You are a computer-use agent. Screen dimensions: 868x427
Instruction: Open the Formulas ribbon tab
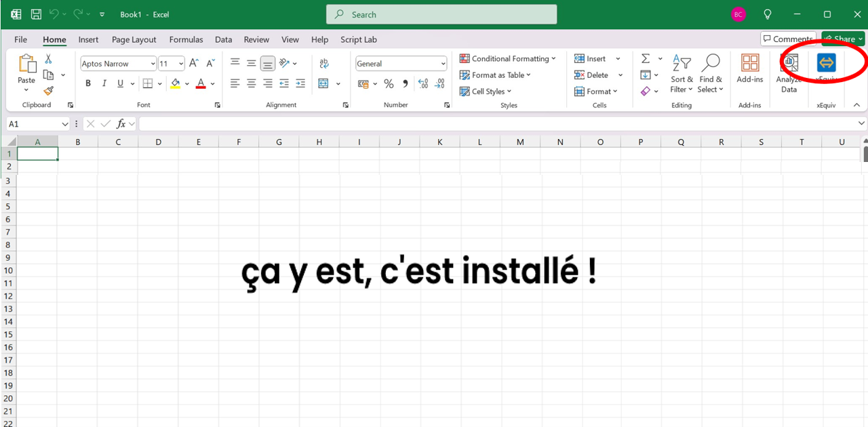(186, 40)
